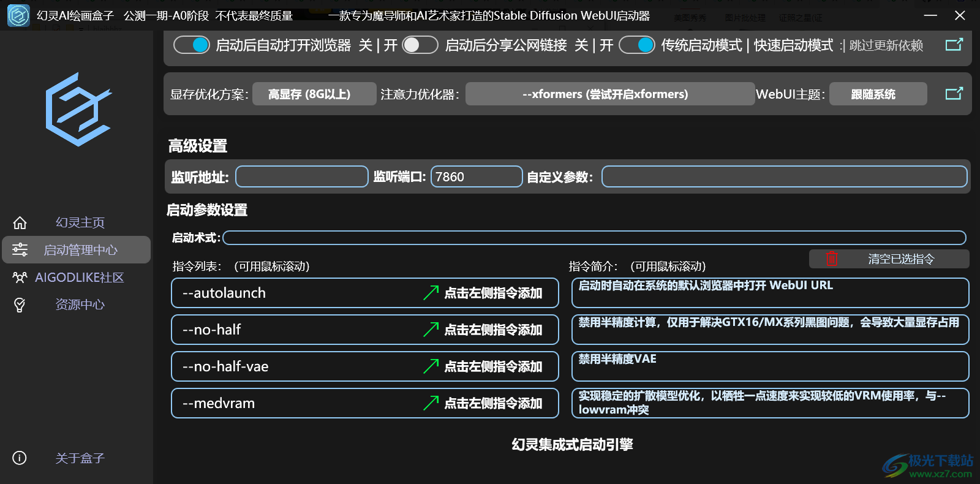Add the --no-half command via 点击左侧指令添加
This screenshot has width=980, height=484.
click(x=493, y=330)
